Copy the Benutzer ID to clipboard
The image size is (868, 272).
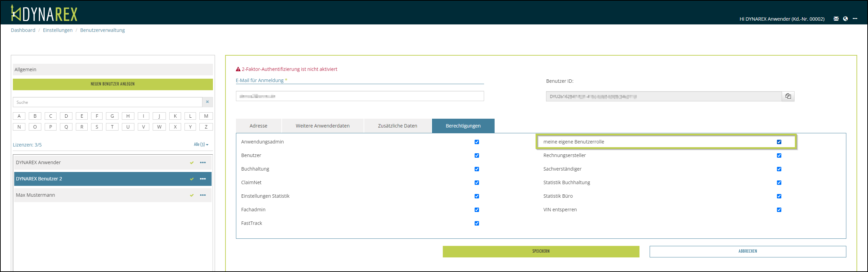(788, 96)
